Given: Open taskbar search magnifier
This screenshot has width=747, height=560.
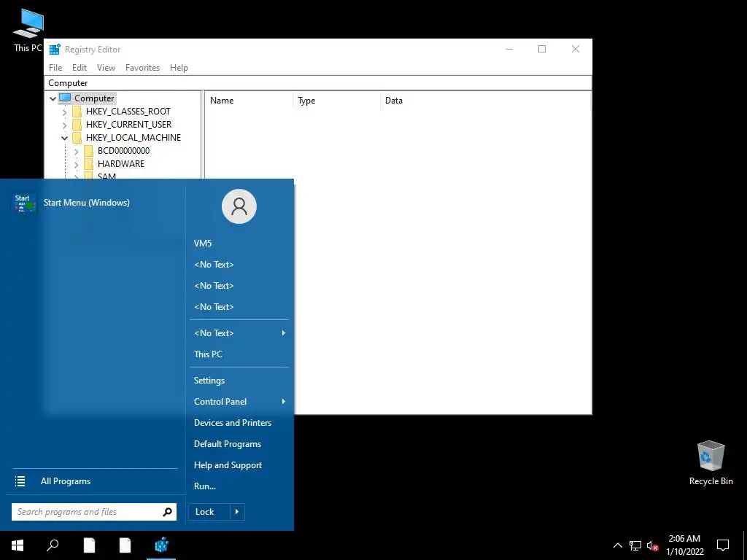Looking at the screenshot, I should pyautogui.click(x=53, y=545).
